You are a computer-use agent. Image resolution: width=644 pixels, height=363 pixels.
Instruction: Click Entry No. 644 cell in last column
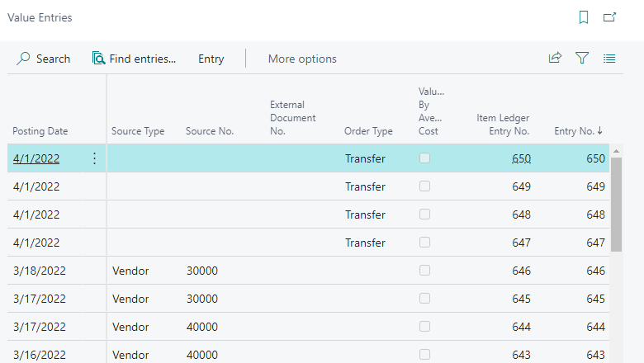(x=595, y=327)
